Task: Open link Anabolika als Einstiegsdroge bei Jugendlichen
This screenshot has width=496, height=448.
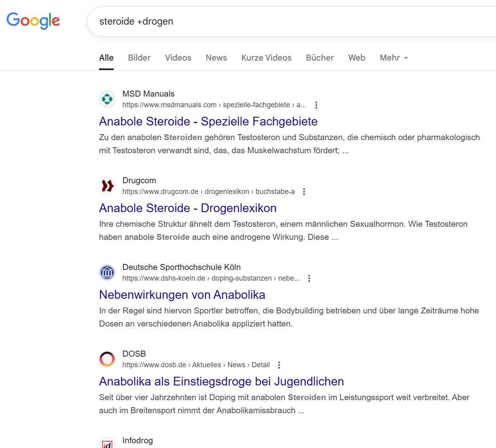Action: tap(221, 382)
